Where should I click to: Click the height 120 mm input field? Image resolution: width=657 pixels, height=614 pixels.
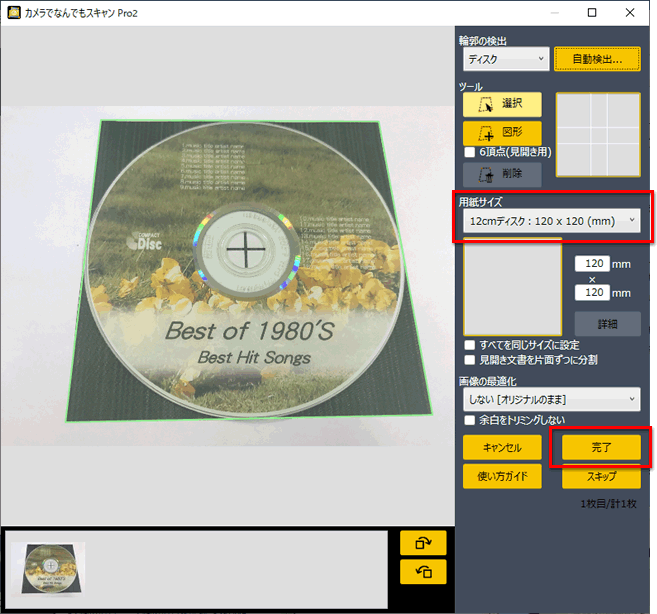click(592, 293)
